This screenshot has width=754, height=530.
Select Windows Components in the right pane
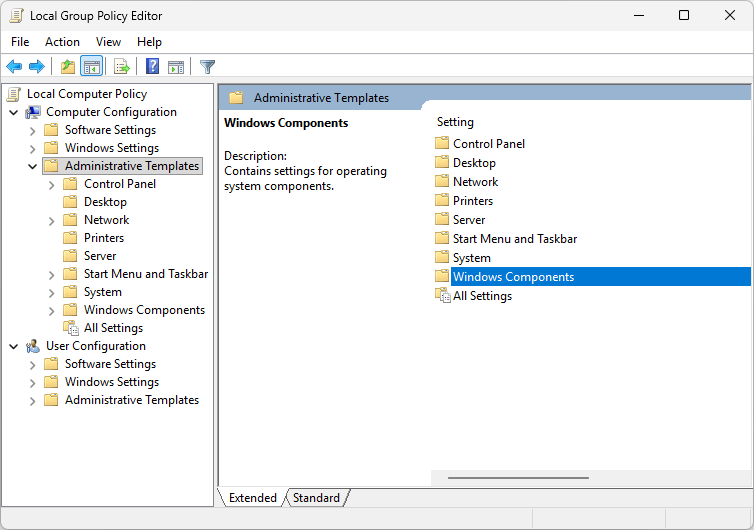click(x=592, y=277)
